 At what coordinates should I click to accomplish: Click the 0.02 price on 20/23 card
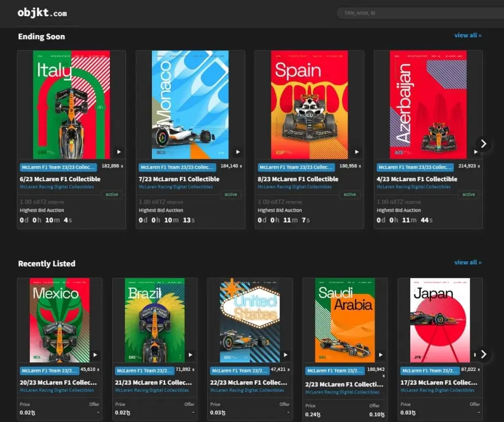(x=27, y=412)
